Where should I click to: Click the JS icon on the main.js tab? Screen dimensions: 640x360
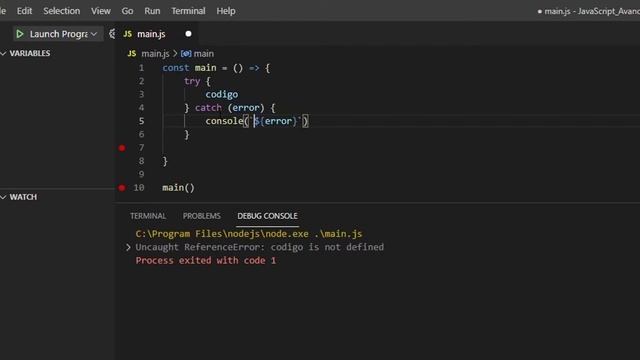[x=128, y=34]
